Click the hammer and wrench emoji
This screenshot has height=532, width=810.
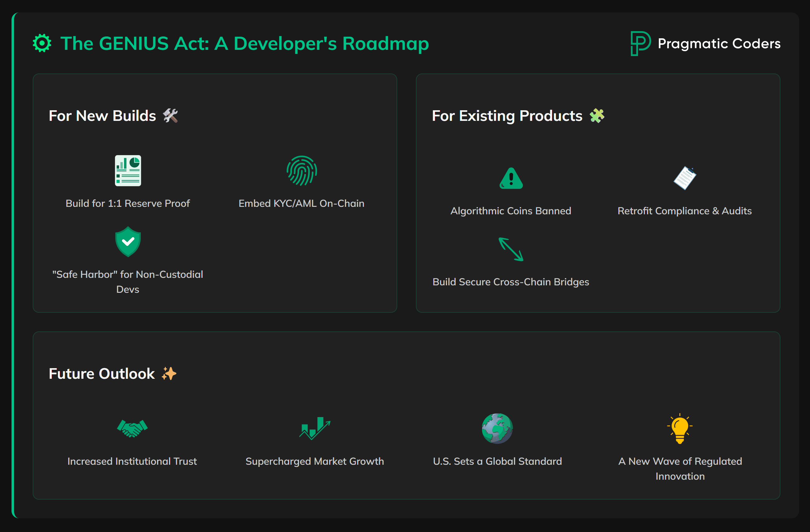(x=170, y=116)
